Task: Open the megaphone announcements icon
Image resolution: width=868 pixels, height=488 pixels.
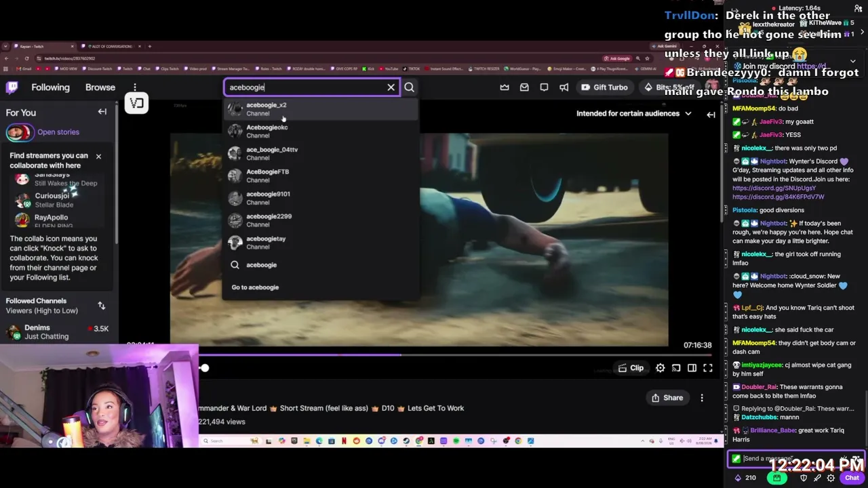Action: pos(564,87)
